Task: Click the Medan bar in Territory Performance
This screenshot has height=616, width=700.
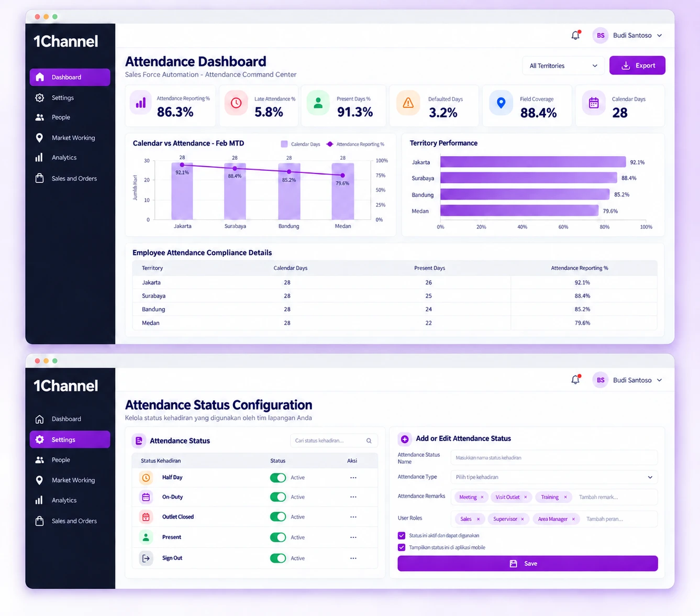Action: click(519, 211)
